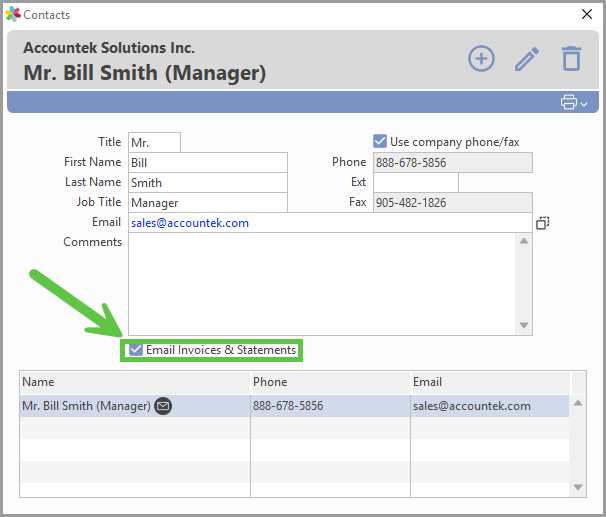The image size is (606, 517).
Task: Open the print options menu
Action: [x=574, y=102]
